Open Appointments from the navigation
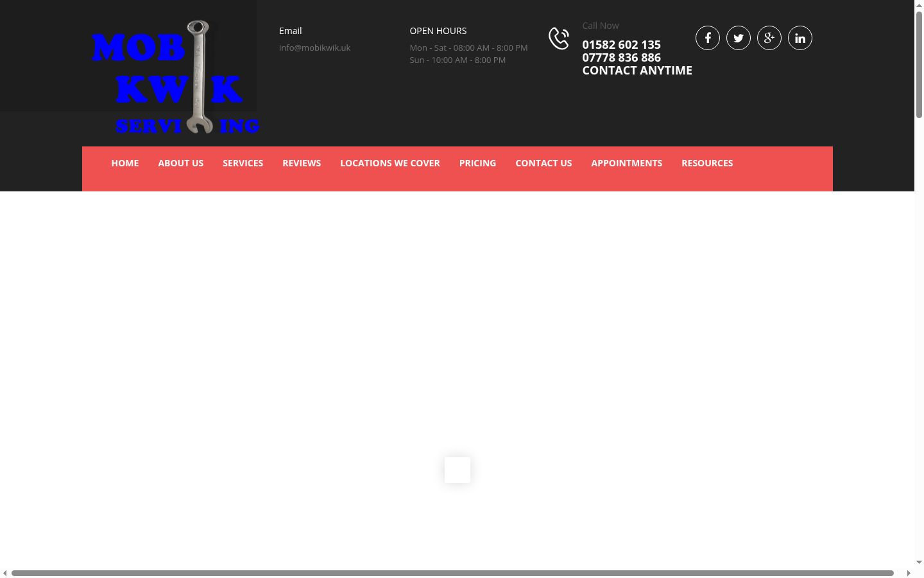The image size is (924, 578). click(x=627, y=163)
